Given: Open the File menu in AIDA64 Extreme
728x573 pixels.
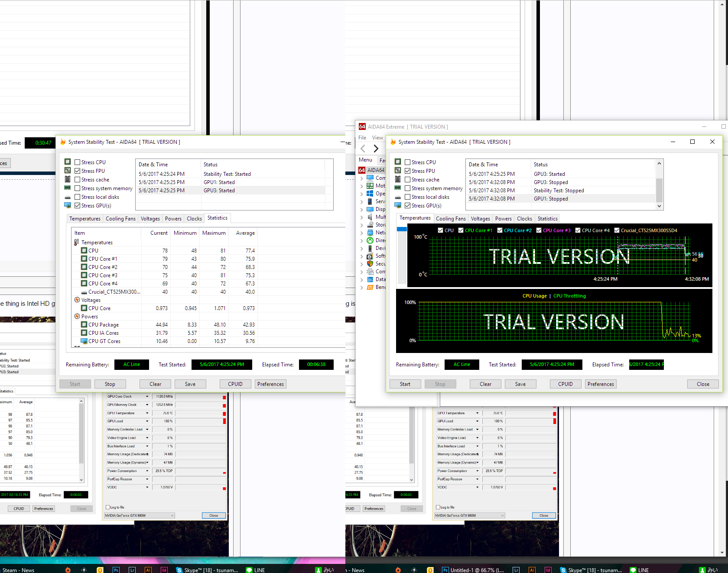Looking at the screenshot, I should (362, 138).
